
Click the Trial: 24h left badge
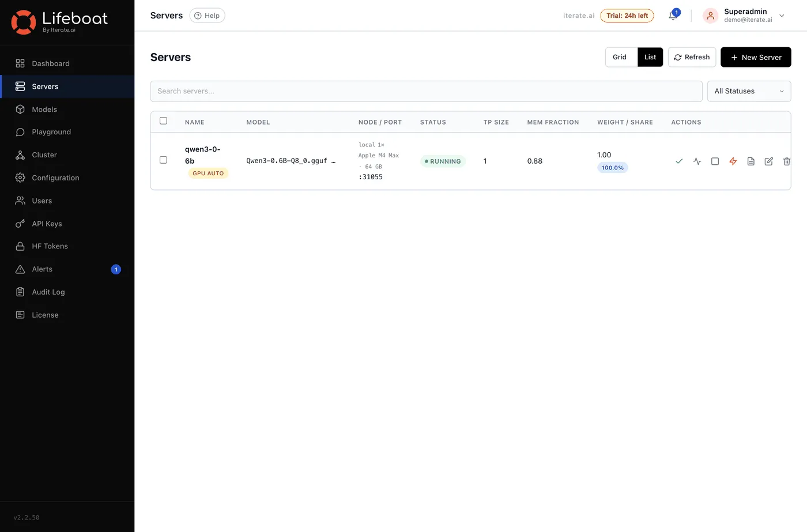[627, 16]
